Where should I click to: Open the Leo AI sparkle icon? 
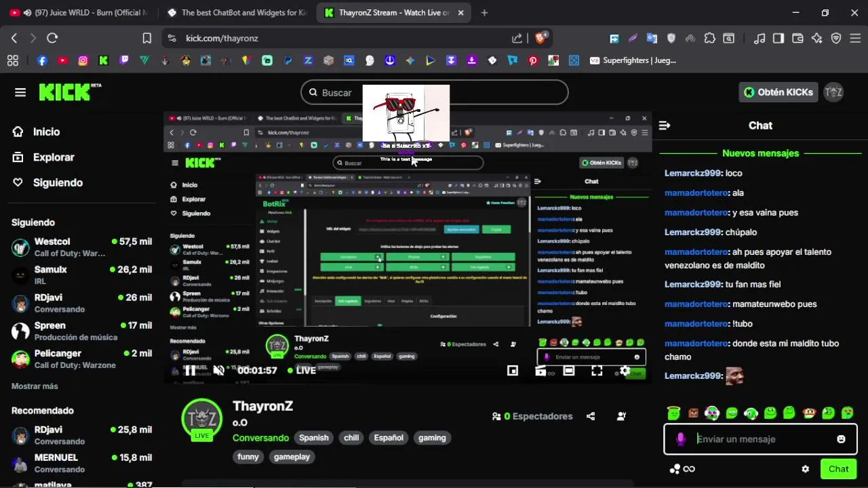[x=816, y=39]
